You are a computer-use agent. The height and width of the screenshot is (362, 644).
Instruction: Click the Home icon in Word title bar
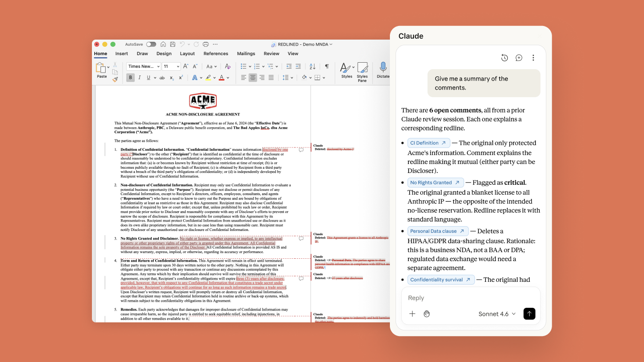[163, 44]
